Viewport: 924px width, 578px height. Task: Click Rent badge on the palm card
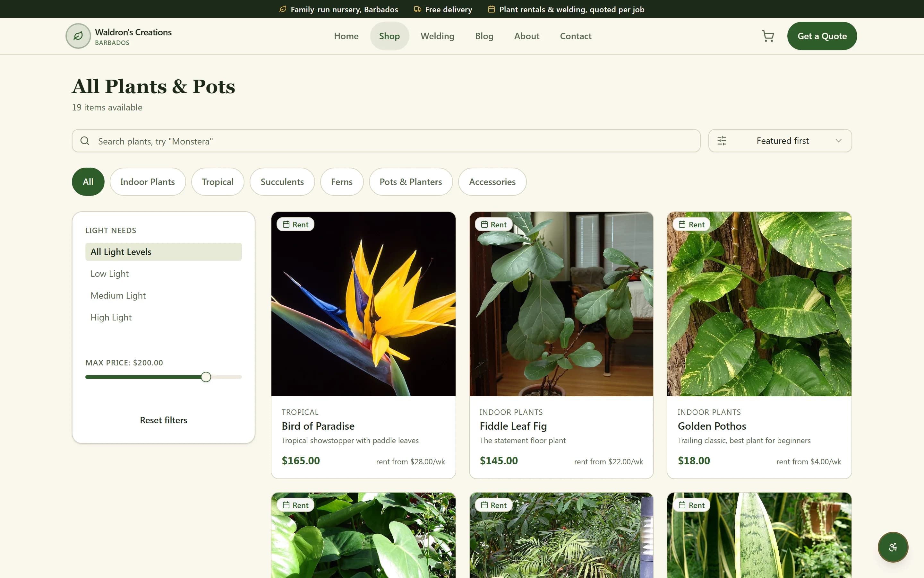[493, 505]
